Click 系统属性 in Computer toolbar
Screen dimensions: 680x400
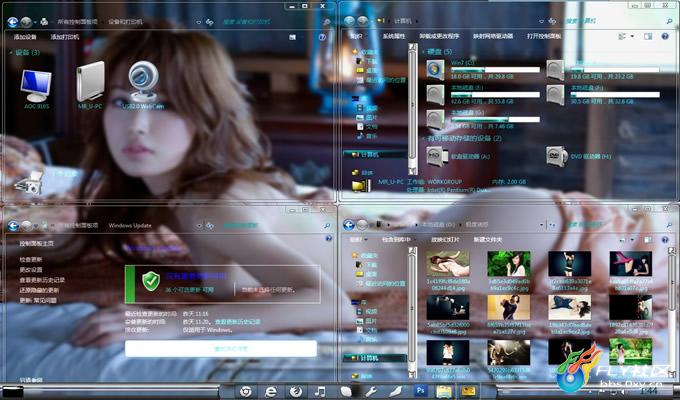click(x=394, y=36)
